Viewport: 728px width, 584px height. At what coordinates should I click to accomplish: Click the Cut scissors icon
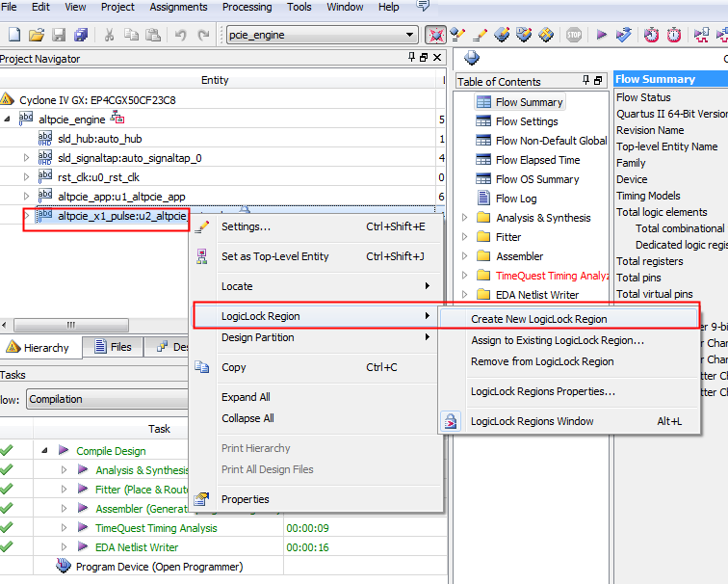pos(109,35)
